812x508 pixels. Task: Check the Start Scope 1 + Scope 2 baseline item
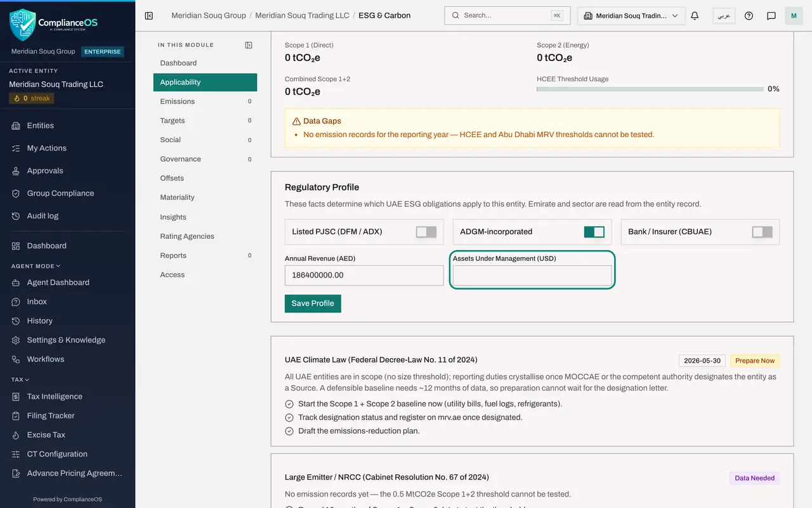point(289,404)
